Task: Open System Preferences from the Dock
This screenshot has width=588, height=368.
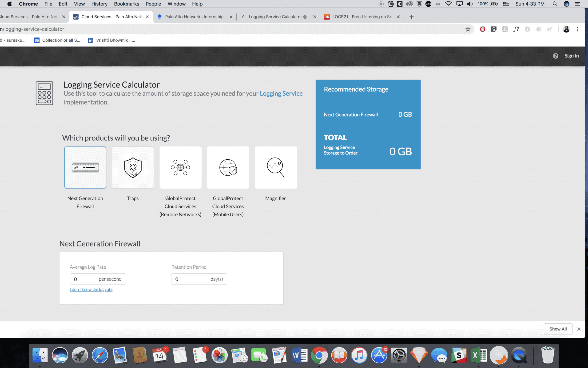Action: (399, 355)
